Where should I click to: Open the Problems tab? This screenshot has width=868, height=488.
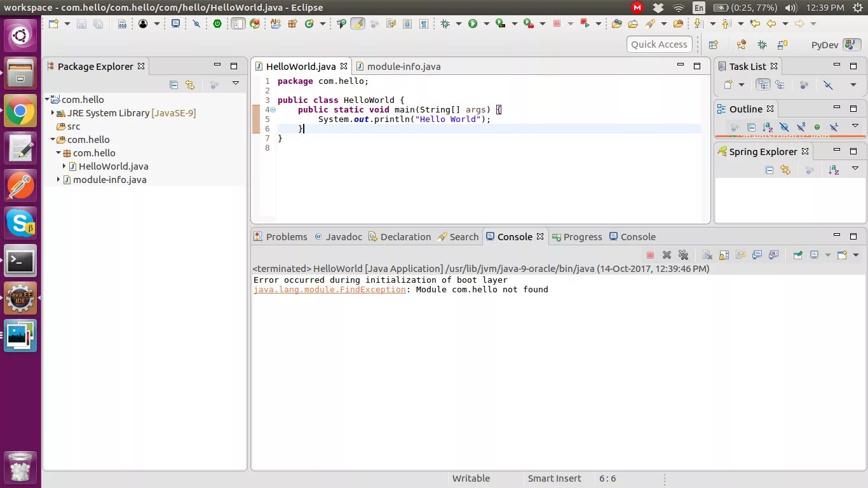(280, 236)
